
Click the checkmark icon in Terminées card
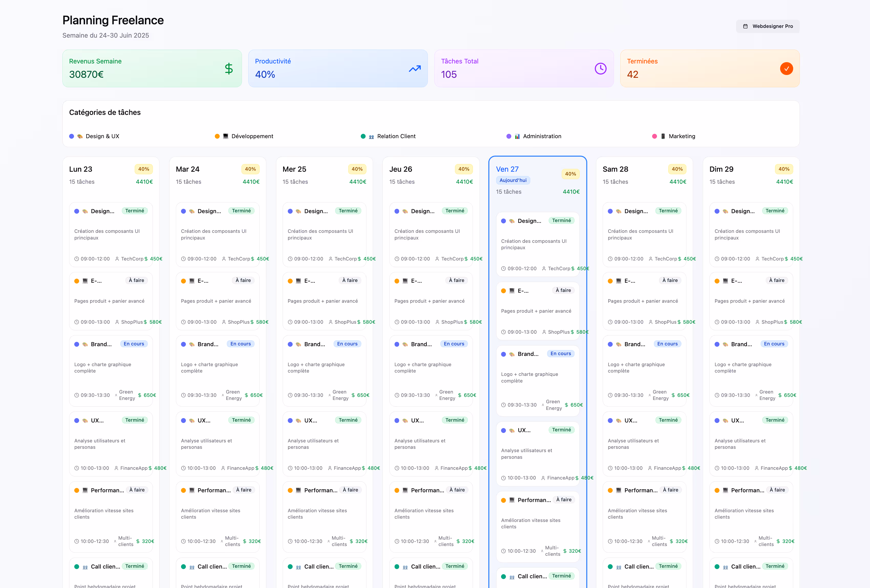click(x=787, y=69)
